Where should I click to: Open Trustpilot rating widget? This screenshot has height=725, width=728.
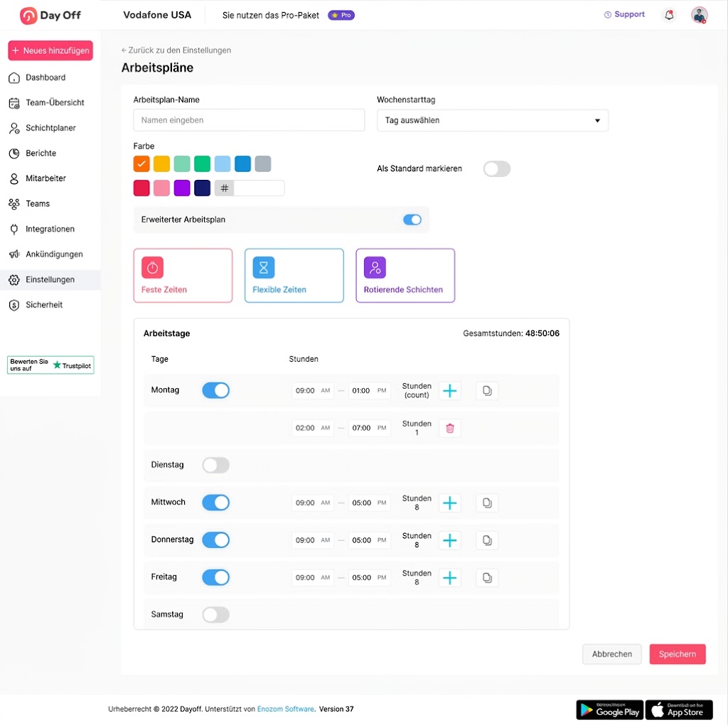click(x=50, y=365)
